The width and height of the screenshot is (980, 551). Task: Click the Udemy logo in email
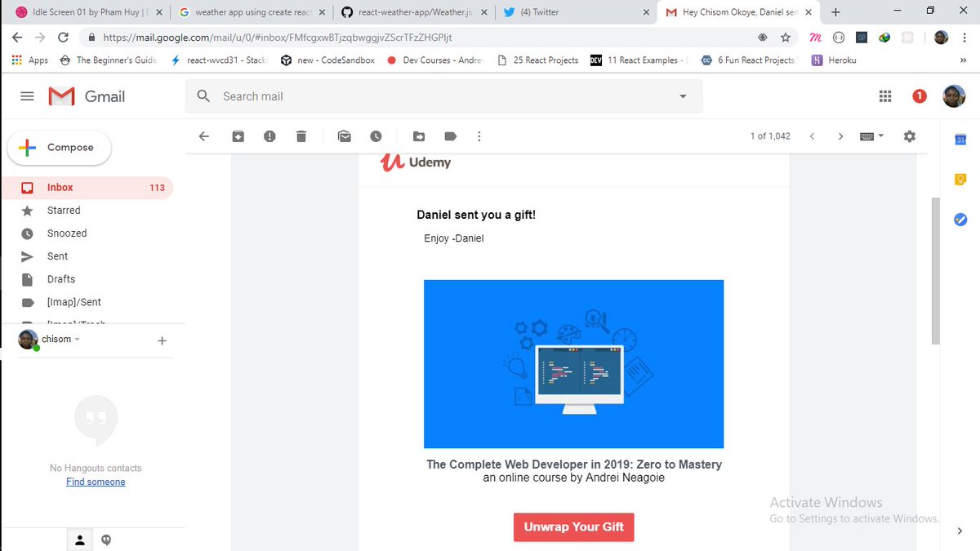pyautogui.click(x=416, y=162)
